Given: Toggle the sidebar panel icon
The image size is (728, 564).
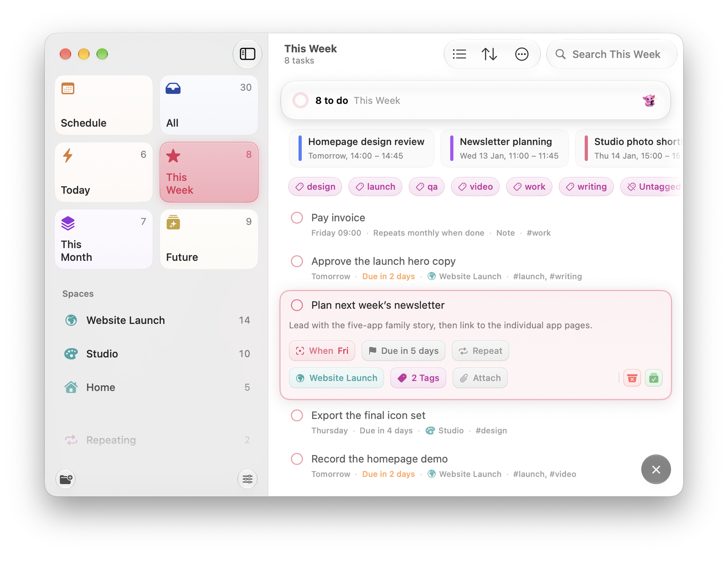Looking at the screenshot, I should pyautogui.click(x=247, y=54).
